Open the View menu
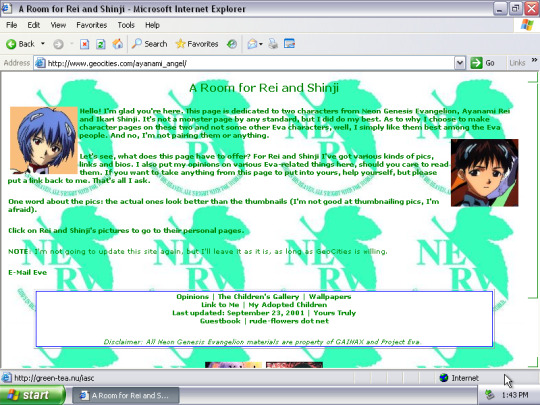This screenshot has height=405, width=540. [x=58, y=25]
